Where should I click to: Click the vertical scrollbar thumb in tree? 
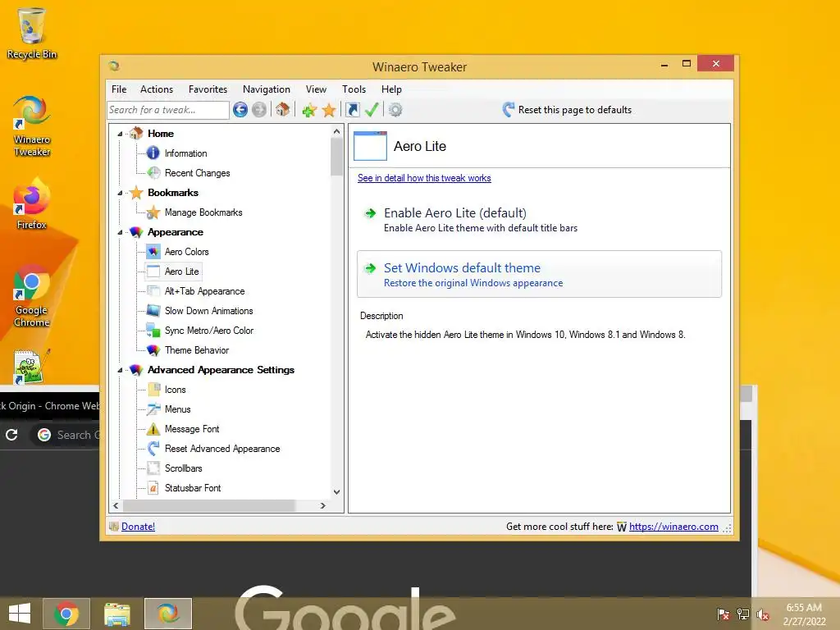(336, 157)
